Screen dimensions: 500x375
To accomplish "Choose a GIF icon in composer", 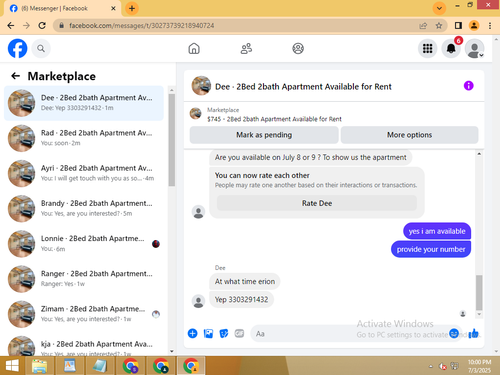I will point(239,333).
